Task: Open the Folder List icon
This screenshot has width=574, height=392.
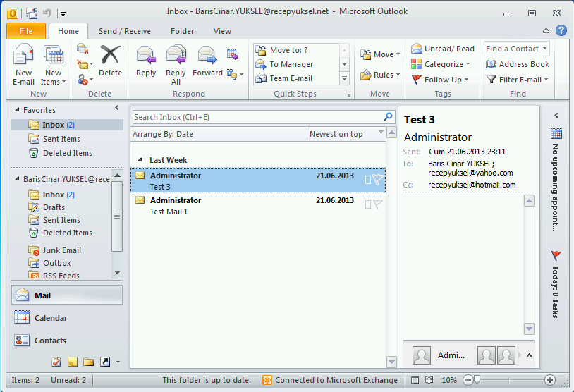Action: pos(88,362)
